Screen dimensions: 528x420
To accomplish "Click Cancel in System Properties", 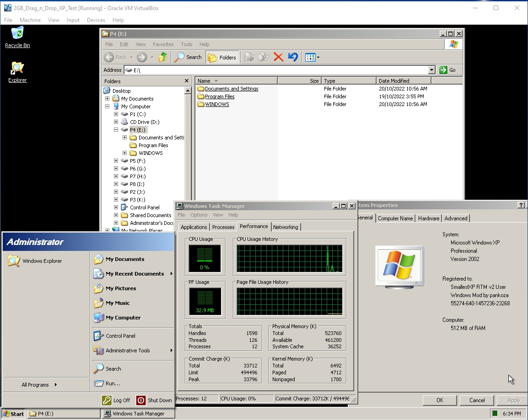I will [x=477, y=400].
